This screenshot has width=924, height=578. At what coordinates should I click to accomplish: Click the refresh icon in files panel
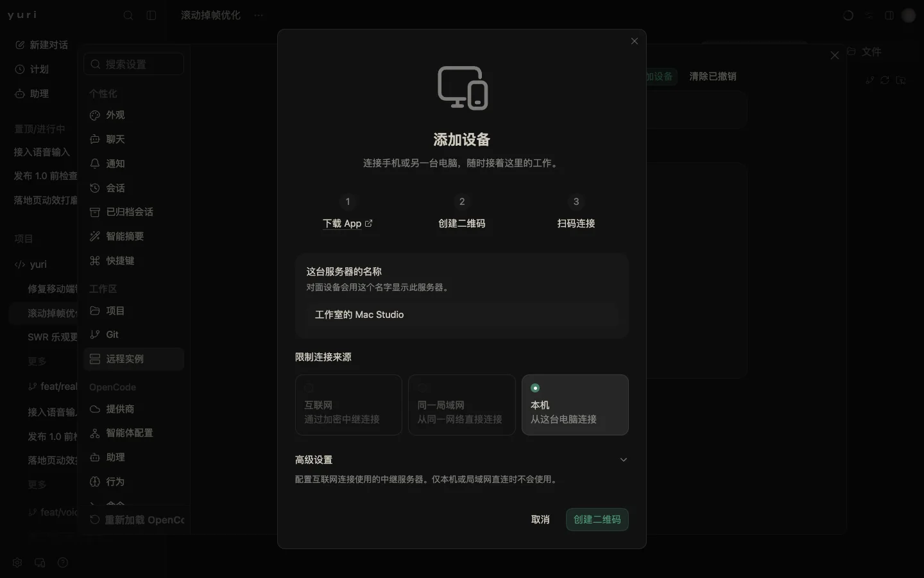coord(885,80)
